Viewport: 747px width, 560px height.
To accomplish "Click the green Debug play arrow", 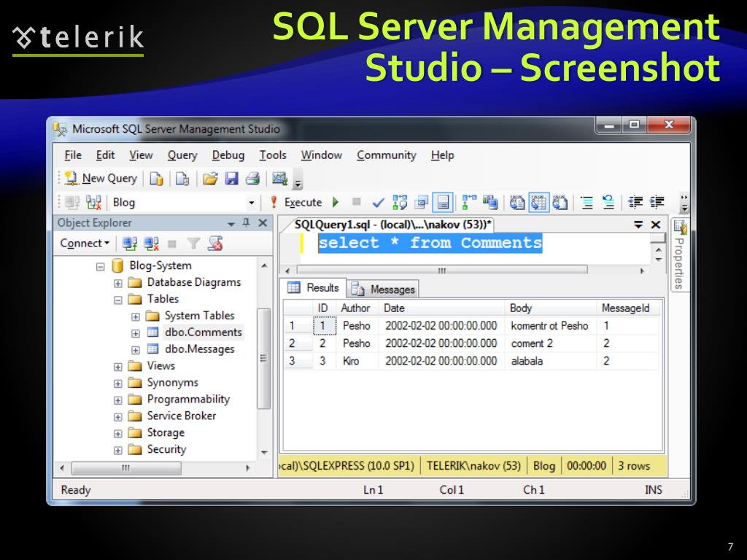I will click(336, 202).
